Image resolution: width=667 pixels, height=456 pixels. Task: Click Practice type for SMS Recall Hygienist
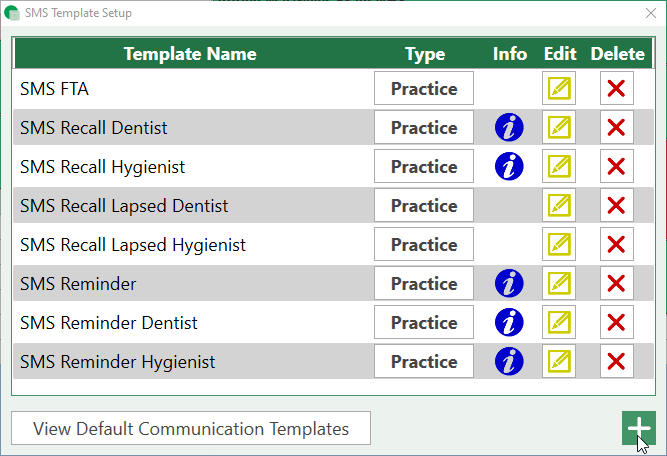coord(424,166)
